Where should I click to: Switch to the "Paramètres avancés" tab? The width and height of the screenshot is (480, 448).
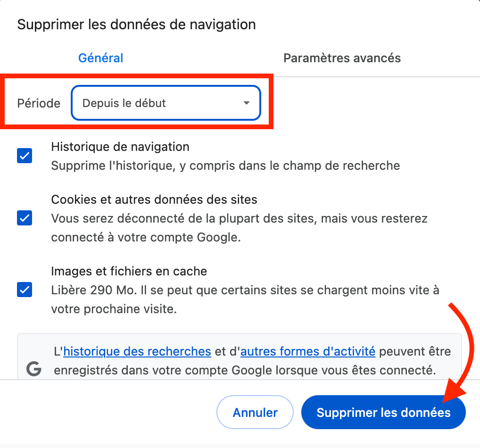pos(342,58)
